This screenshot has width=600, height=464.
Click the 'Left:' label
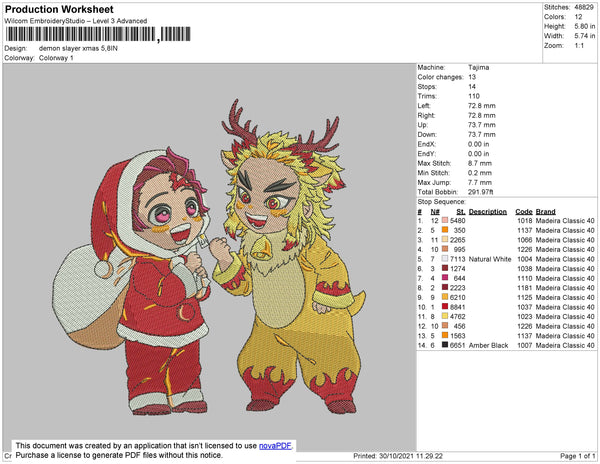424,106
